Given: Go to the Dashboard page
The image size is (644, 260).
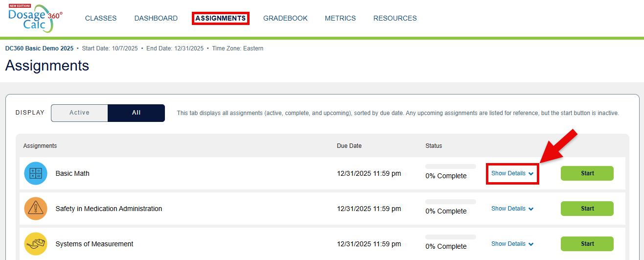Looking at the screenshot, I should click(156, 18).
